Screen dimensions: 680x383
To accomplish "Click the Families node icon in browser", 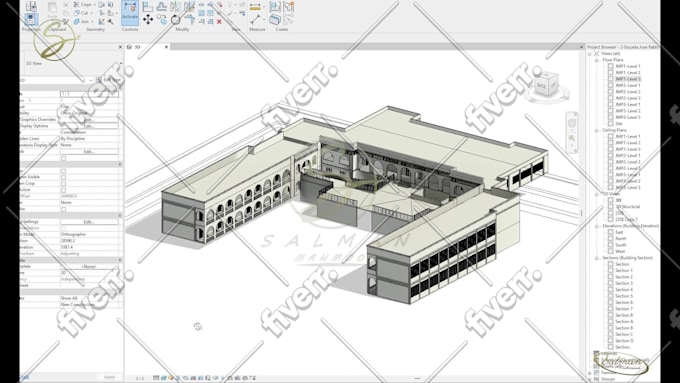I will pos(597,373).
